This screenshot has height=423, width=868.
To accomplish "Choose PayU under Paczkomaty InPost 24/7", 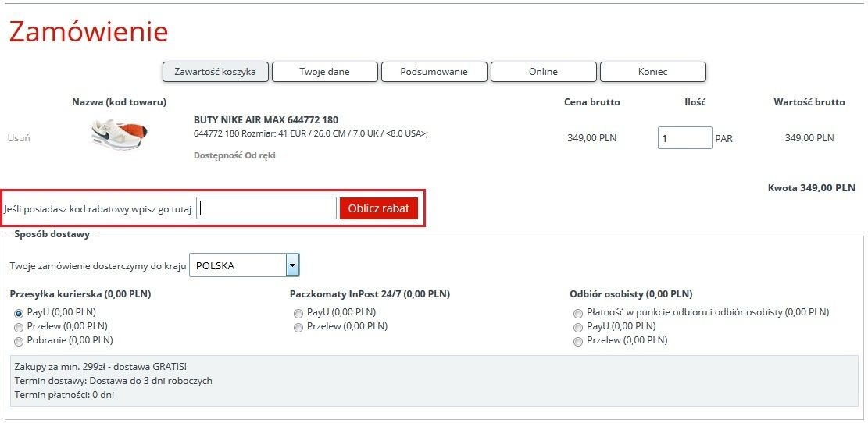I will 299,313.
